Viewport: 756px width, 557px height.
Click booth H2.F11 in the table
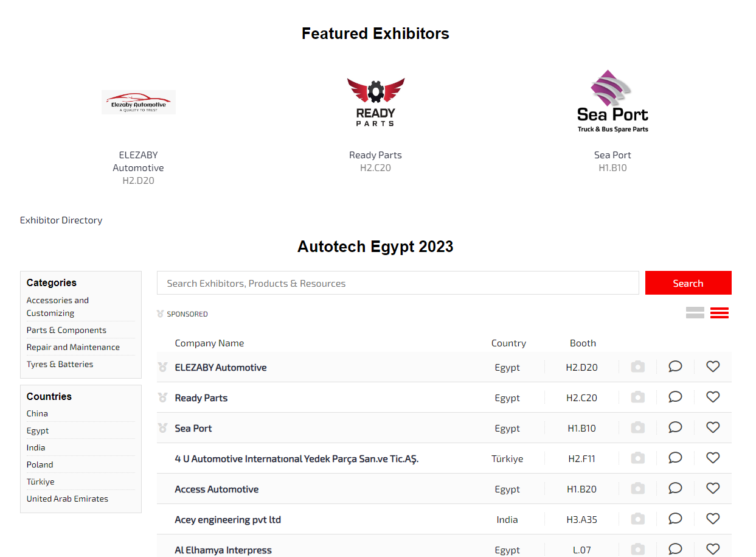click(581, 458)
